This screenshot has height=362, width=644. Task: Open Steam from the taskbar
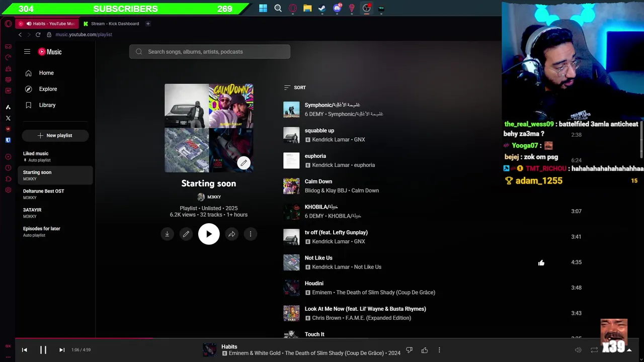[x=322, y=8]
